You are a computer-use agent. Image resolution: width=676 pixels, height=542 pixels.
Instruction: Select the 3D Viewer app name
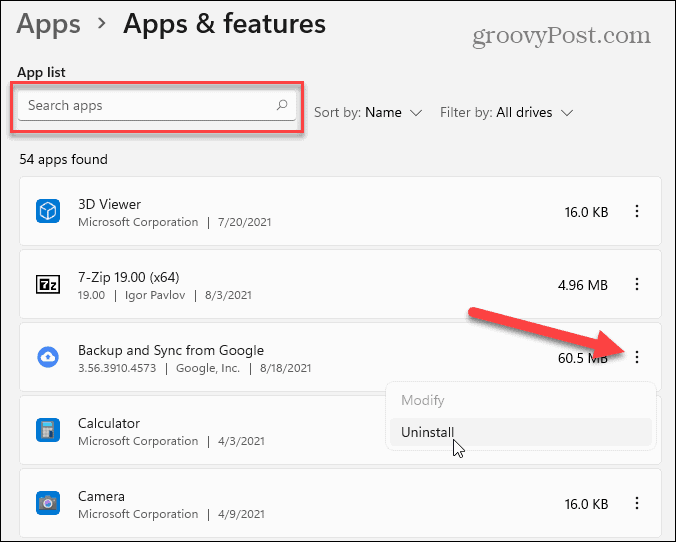click(110, 204)
